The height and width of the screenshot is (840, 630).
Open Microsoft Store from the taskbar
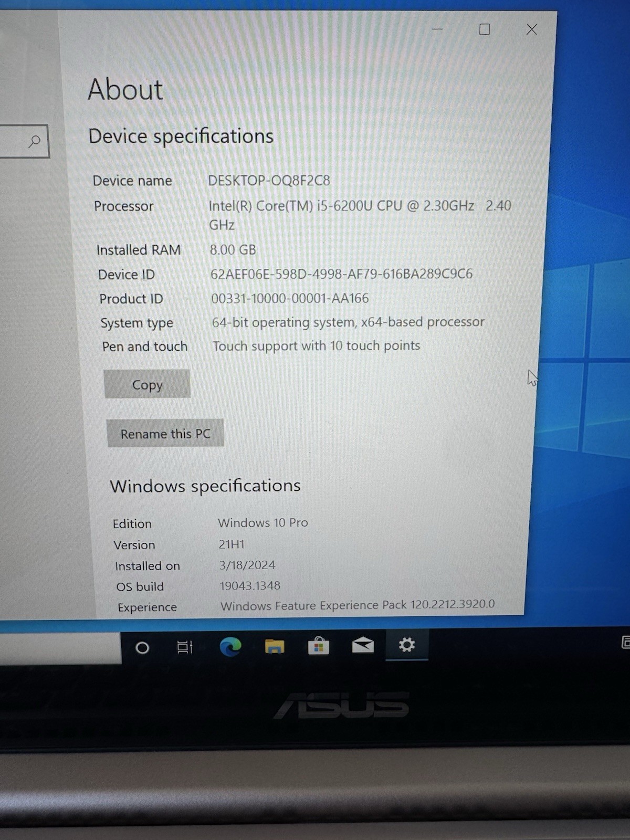click(x=319, y=646)
